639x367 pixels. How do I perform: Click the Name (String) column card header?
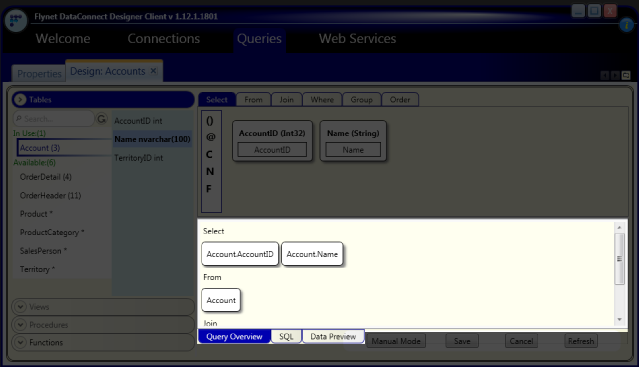click(x=353, y=133)
